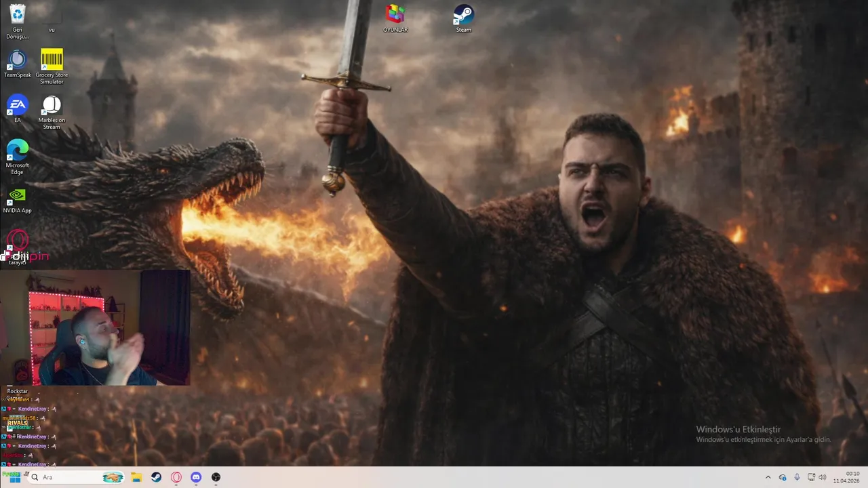Select the Marbles on Stream shortcut

[x=52, y=113]
